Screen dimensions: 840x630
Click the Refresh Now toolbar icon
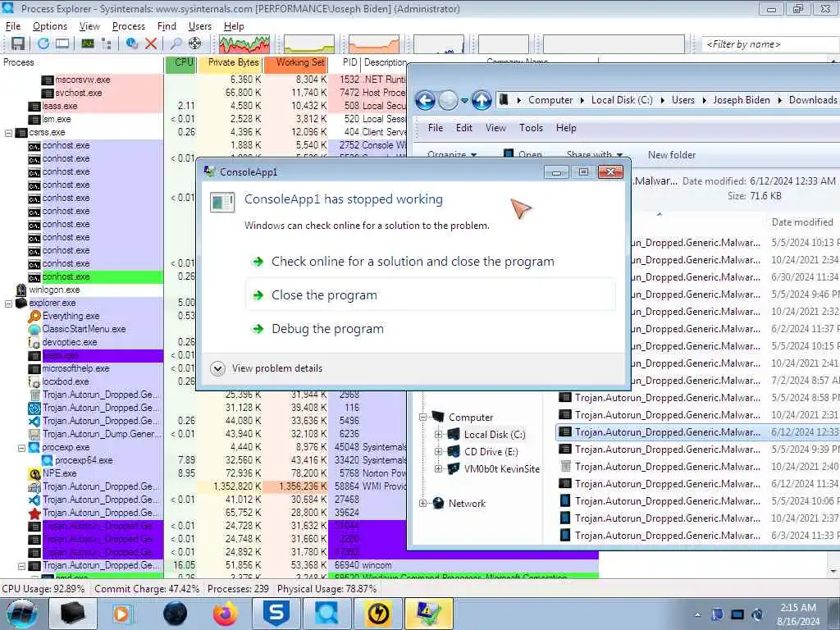(x=43, y=43)
